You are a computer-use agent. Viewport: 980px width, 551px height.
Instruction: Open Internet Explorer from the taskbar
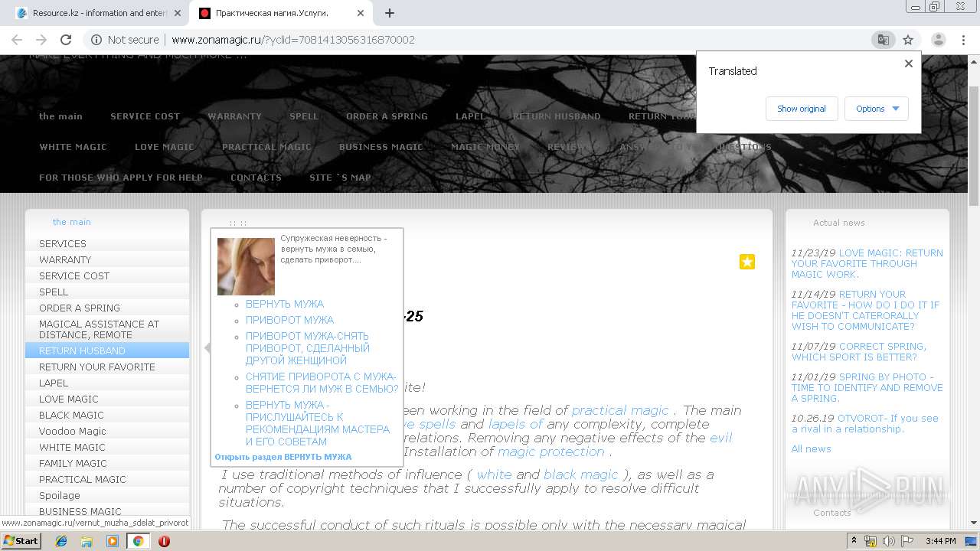point(61,541)
